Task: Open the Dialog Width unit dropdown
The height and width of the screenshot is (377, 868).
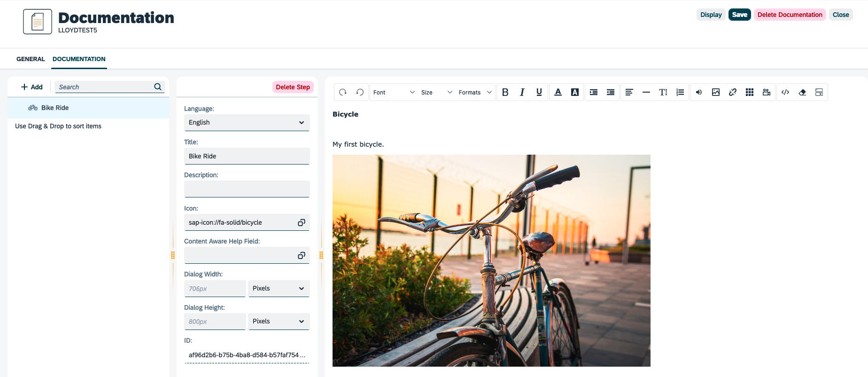Action: pos(279,289)
